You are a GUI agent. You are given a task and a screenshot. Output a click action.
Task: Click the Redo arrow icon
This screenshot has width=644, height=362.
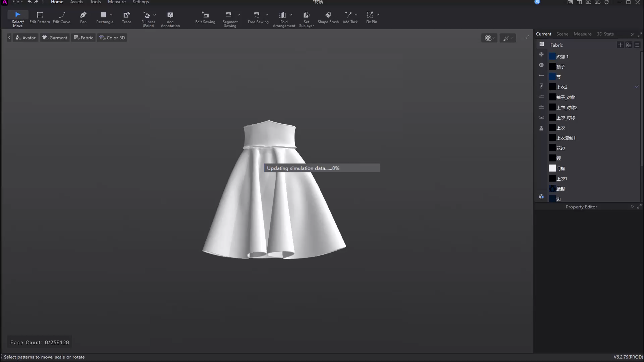[36, 2]
